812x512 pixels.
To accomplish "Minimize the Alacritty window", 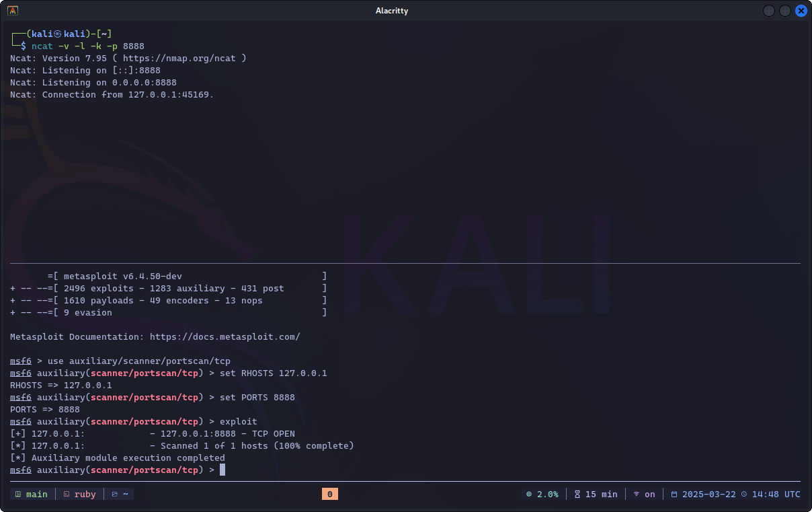I will 769,11.
